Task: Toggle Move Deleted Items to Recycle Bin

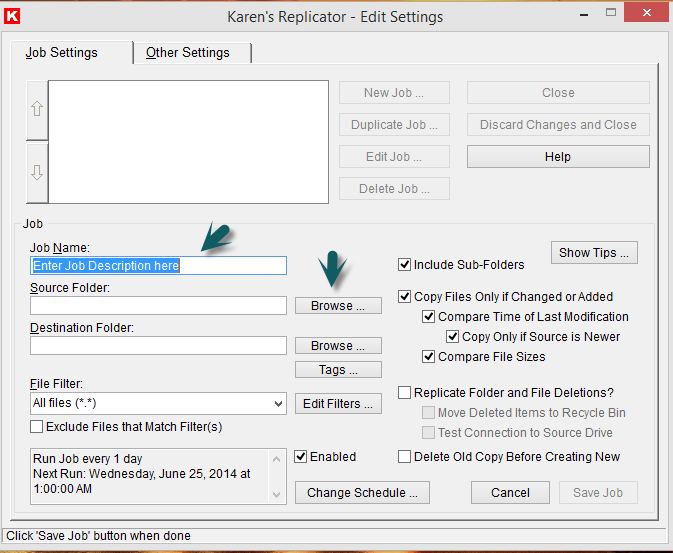Action: click(x=428, y=413)
